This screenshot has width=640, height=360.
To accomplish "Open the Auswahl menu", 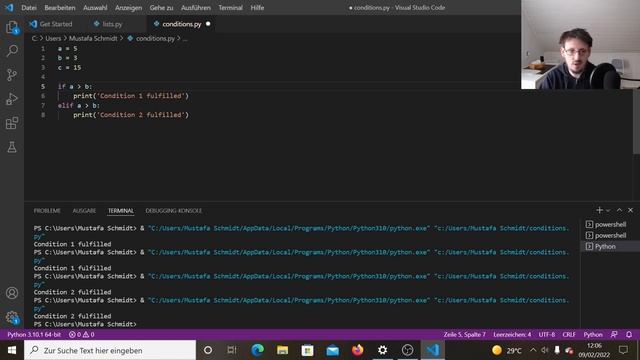I will coord(95,7).
